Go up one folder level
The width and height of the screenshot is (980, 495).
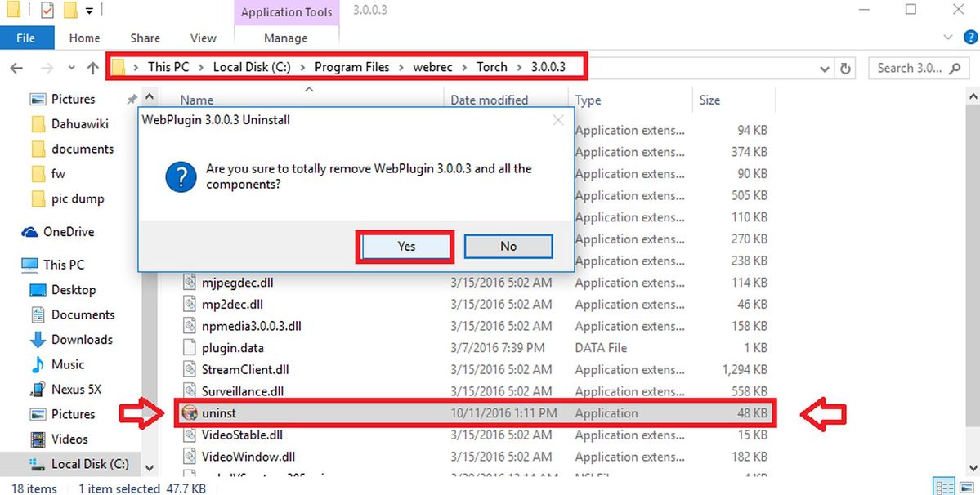tap(92, 68)
